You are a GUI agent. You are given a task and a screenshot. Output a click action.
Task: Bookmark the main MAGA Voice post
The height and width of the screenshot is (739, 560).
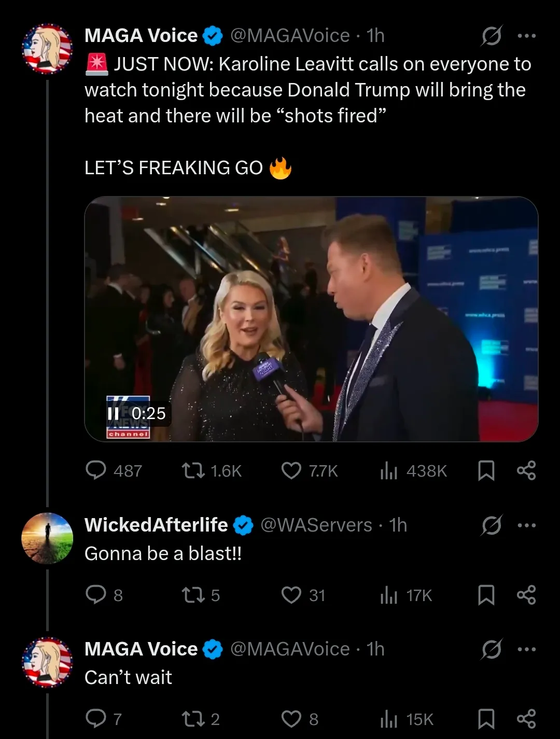point(486,470)
